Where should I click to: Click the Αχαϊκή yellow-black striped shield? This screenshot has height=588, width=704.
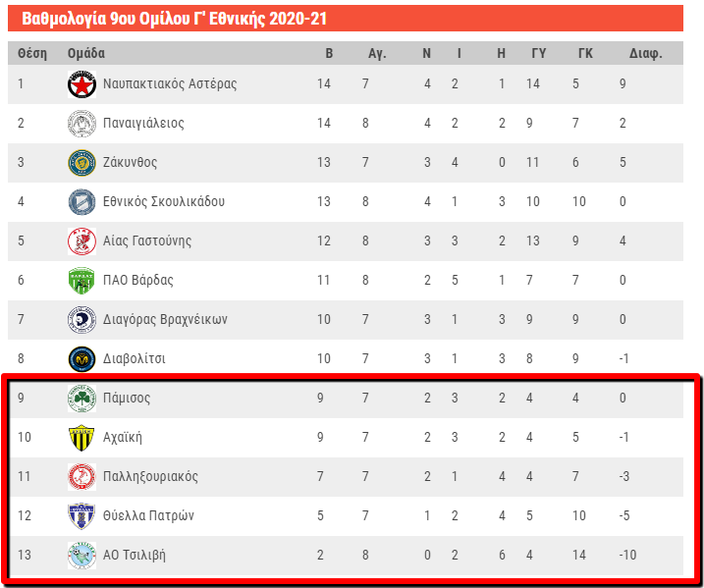pos(81,438)
